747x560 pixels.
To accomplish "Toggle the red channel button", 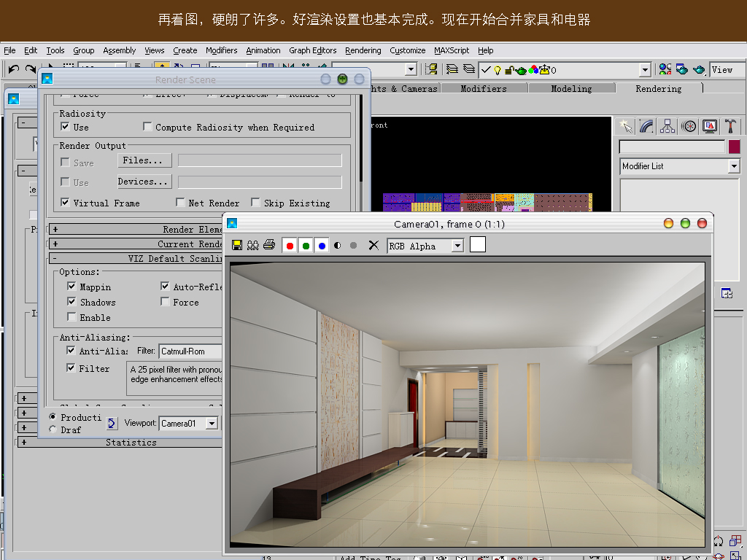I will click(290, 246).
